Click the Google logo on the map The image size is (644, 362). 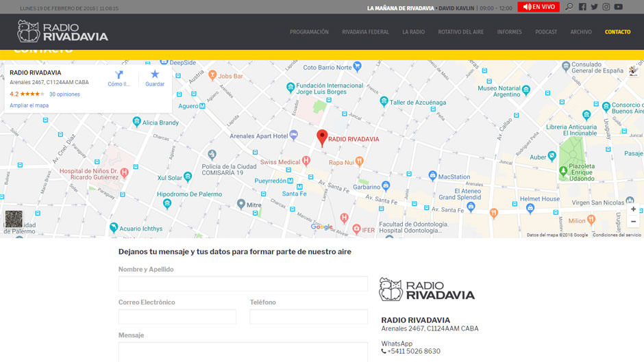[321, 227]
